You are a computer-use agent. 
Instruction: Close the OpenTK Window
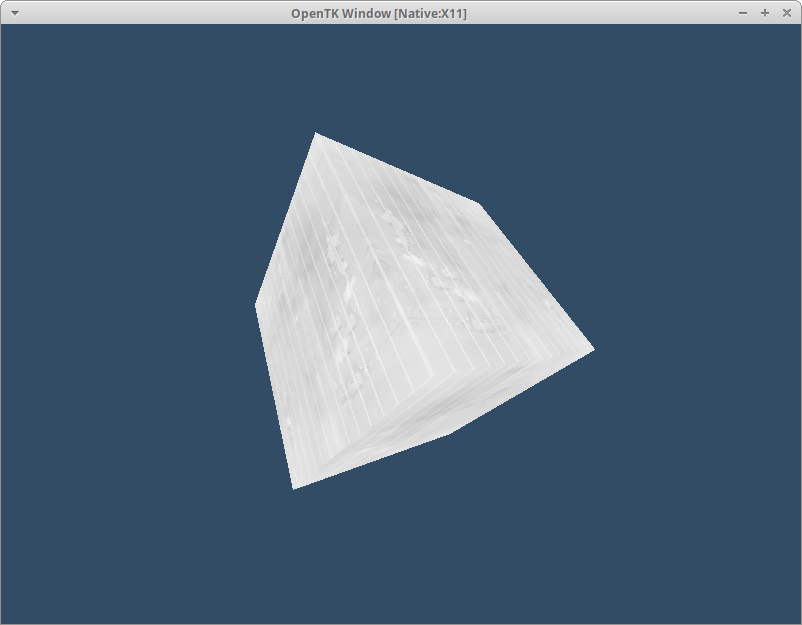(787, 13)
